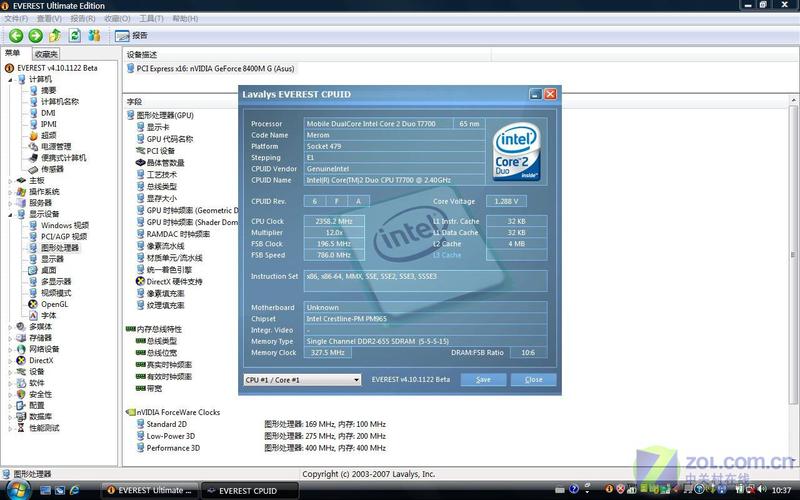This screenshot has width=800, height=500.
Task: Open the 文件(F) menu
Action: click(16, 18)
